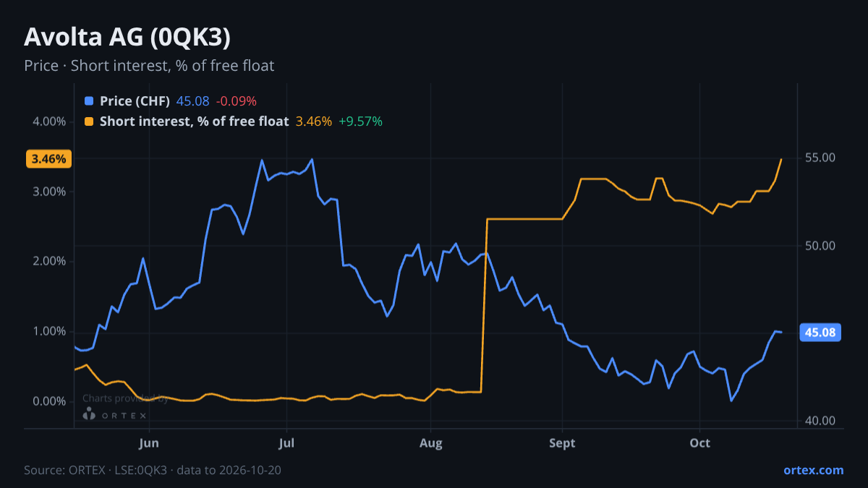This screenshot has width=868, height=488.
Task: Click the subtitle 'Price · Short interest, % of free float'
Action: (x=149, y=66)
